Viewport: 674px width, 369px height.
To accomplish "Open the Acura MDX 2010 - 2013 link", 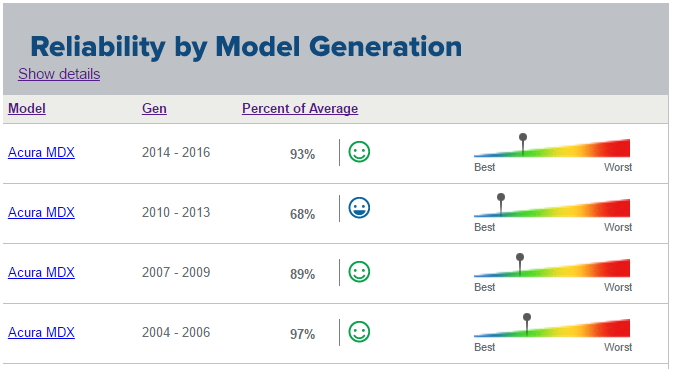I will point(41,212).
